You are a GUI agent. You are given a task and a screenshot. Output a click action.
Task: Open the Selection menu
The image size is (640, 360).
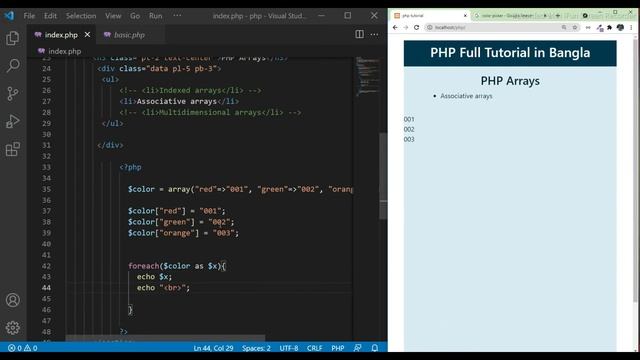81,16
